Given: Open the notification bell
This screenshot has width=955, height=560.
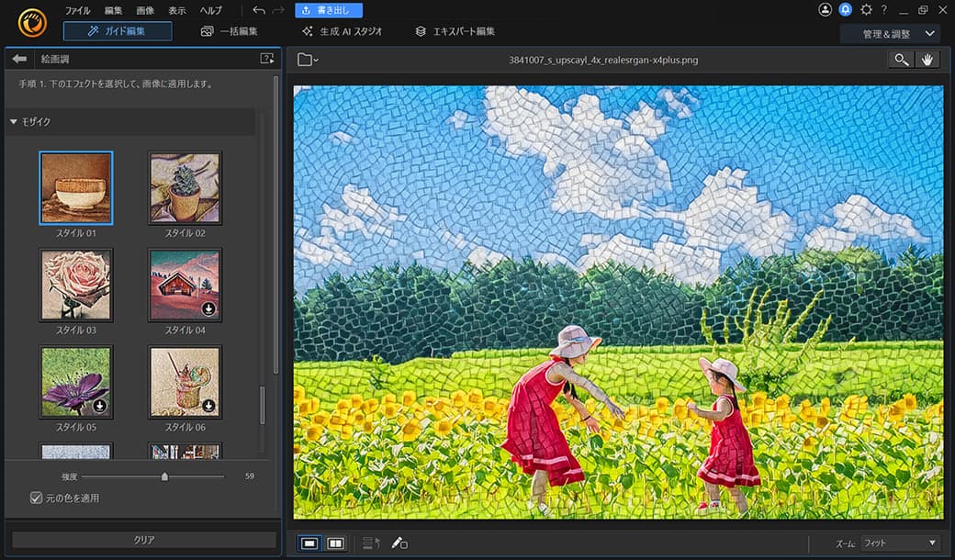Looking at the screenshot, I should tap(846, 9).
